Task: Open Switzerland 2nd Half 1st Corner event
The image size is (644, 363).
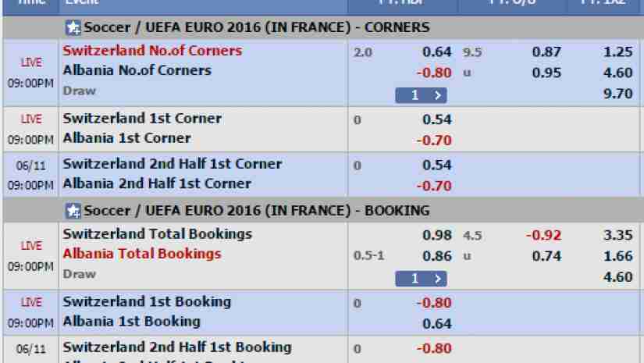Action: click(172, 164)
